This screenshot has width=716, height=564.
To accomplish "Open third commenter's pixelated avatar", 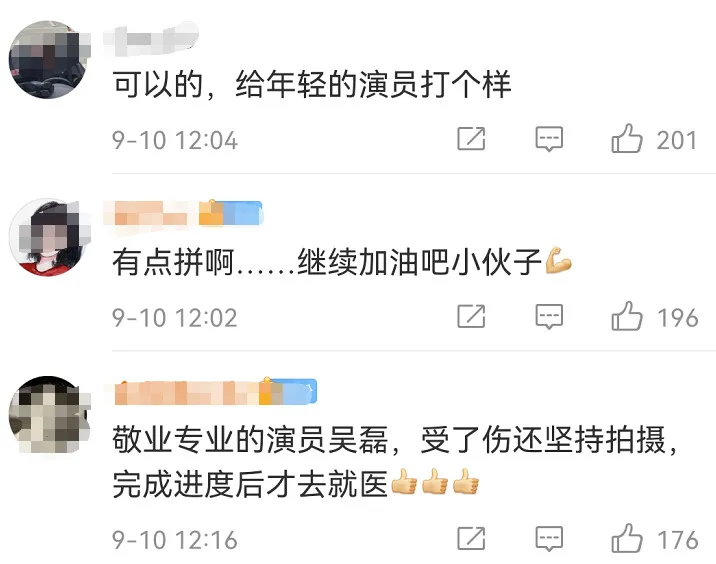I will point(49,415).
